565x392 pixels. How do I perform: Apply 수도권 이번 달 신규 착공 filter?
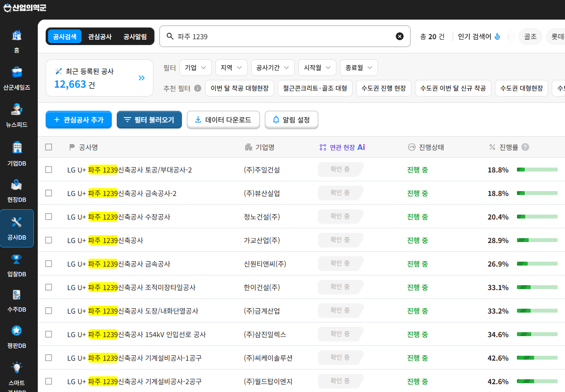pyautogui.click(x=453, y=88)
